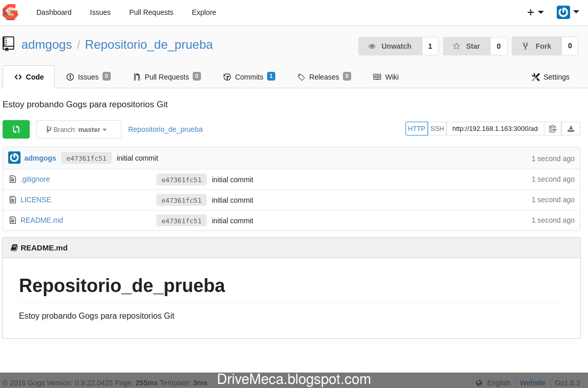Screen dimensions: 588x388
Task: Open the Explore page
Action: (204, 12)
